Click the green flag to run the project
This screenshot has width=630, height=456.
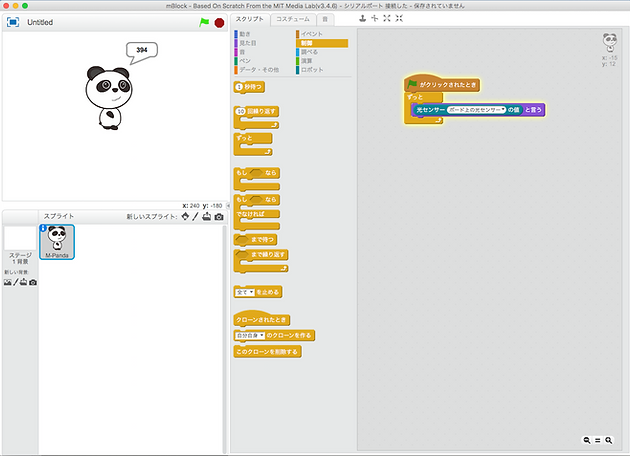click(204, 22)
